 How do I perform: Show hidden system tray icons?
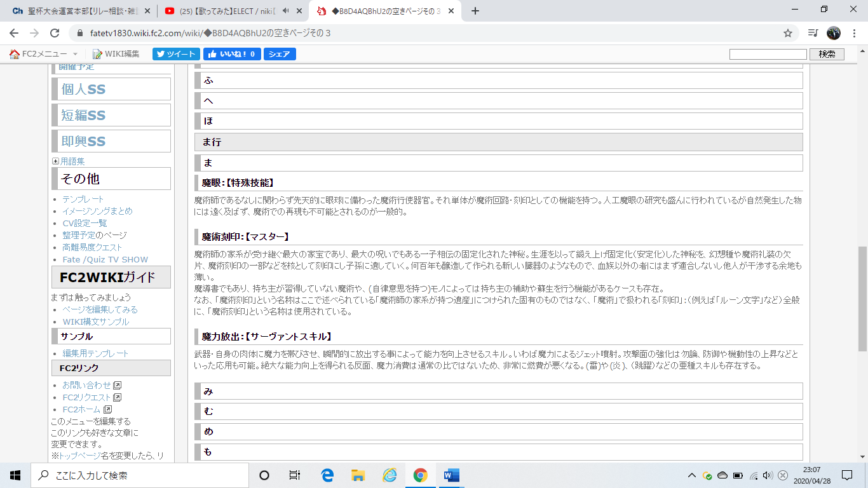coord(692,475)
